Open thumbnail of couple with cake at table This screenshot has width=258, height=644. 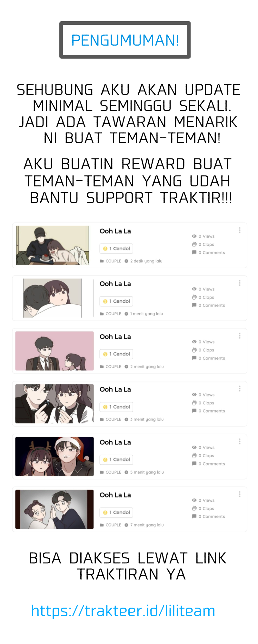(x=53, y=245)
